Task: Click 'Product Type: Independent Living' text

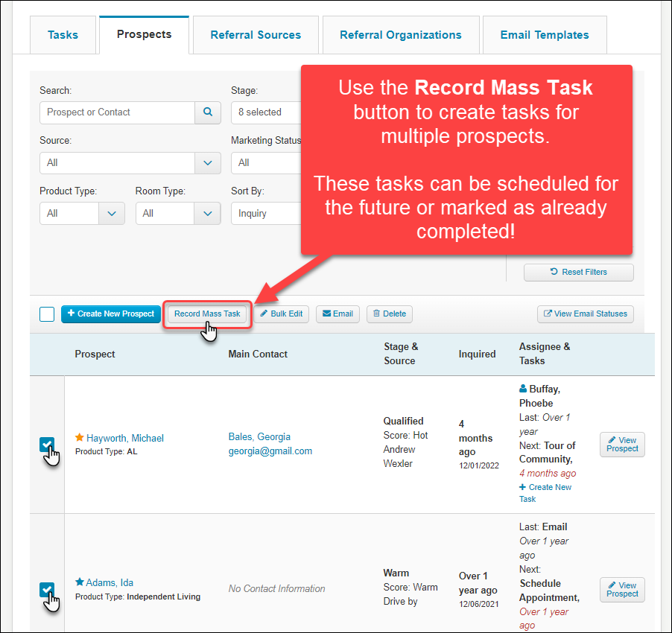Action: click(x=138, y=597)
